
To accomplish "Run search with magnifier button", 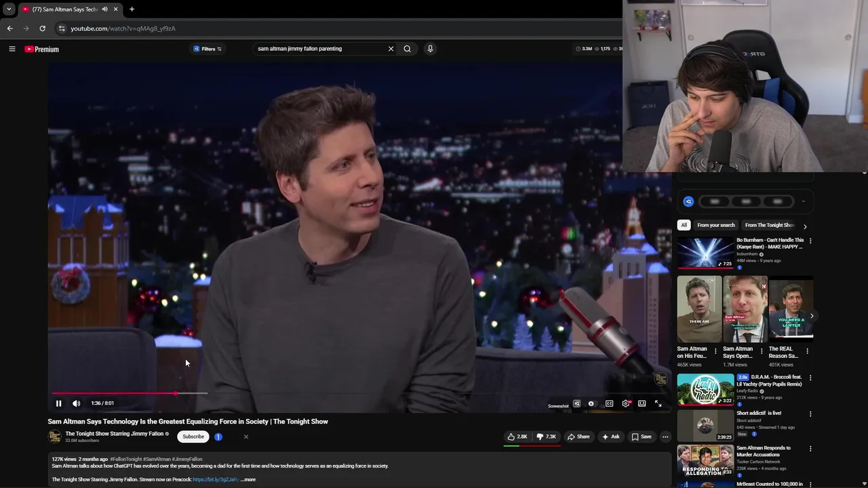I will coord(407,49).
